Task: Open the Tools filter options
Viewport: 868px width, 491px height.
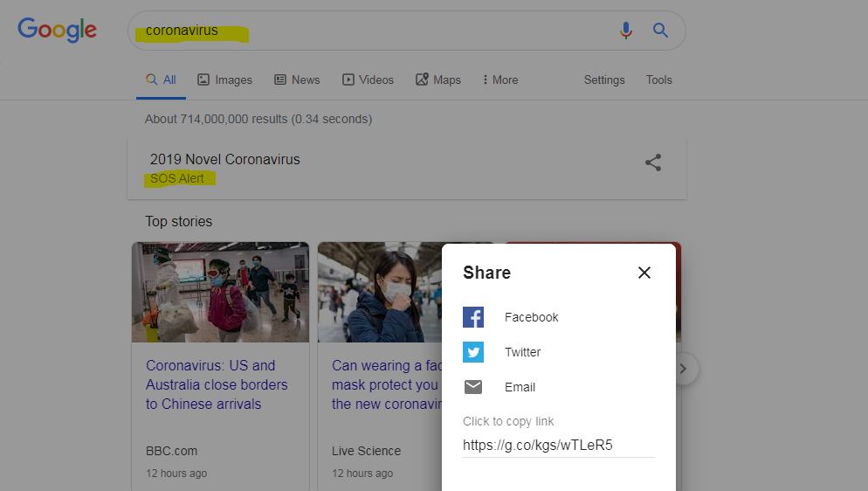Action: pyautogui.click(x=658, y=80)
